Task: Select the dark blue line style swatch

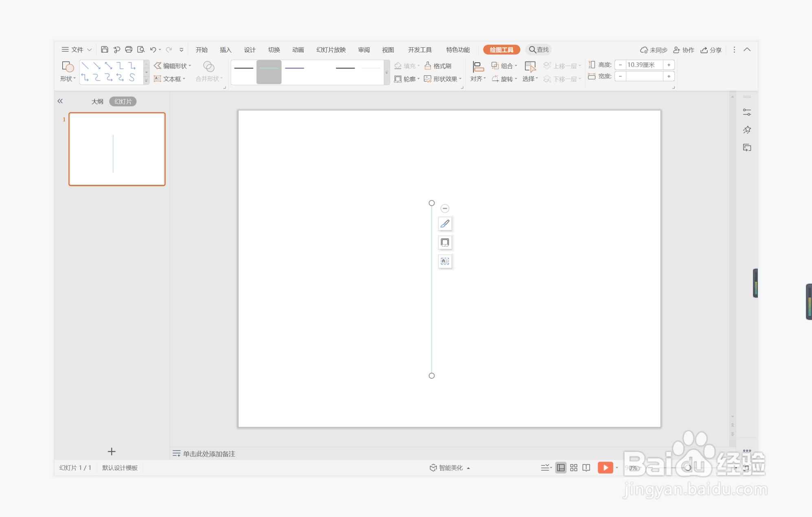Action: [294, 68]
